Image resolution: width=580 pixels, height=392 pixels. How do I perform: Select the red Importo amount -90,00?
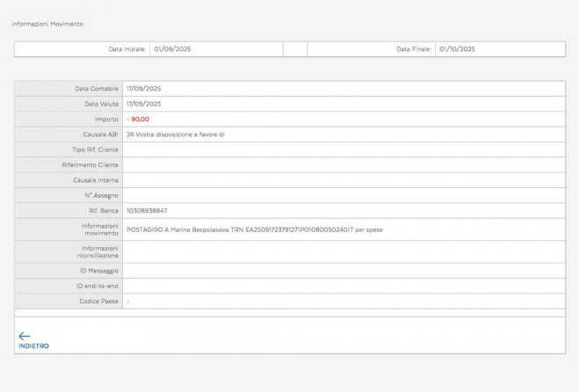138,119
